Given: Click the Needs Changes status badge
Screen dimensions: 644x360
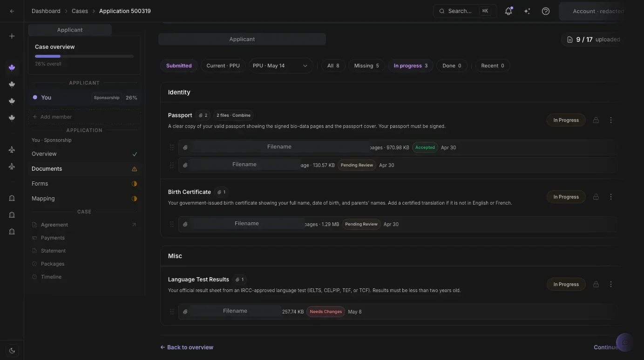Looking at the screenshot, I should (325, 312).
